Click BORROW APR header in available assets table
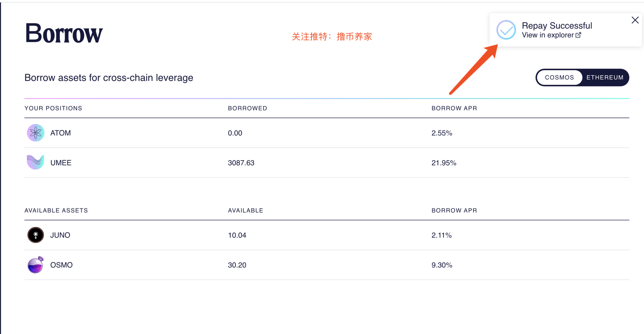The image size is (644, 334). click(x=454, y=210)
